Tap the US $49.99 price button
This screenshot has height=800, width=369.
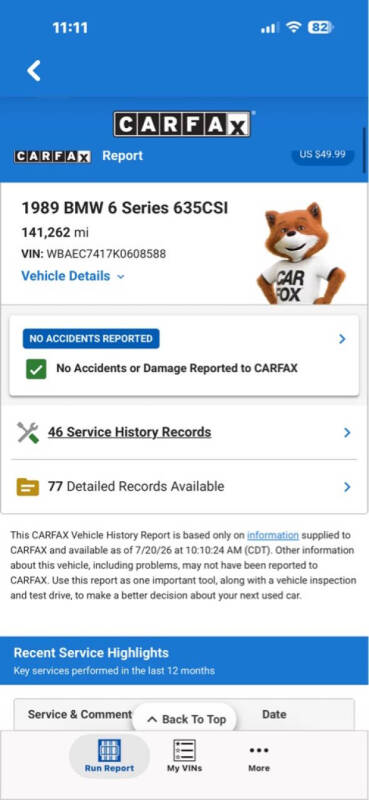pos(323,155)
